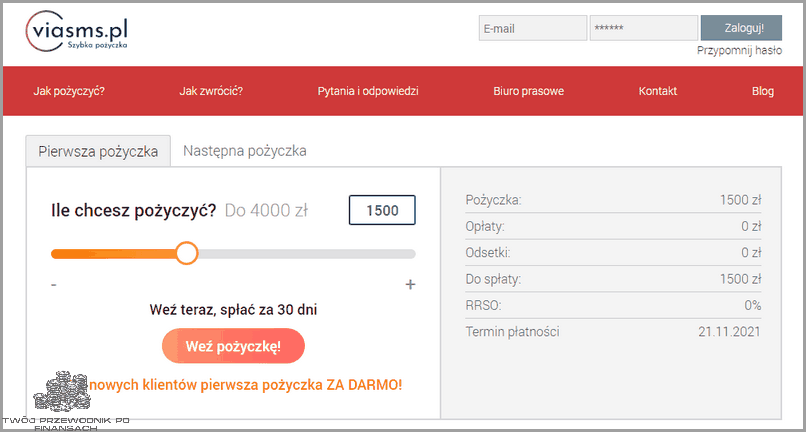
Task: Click the loan amount field showing 1500
Action: pos(382,210)
